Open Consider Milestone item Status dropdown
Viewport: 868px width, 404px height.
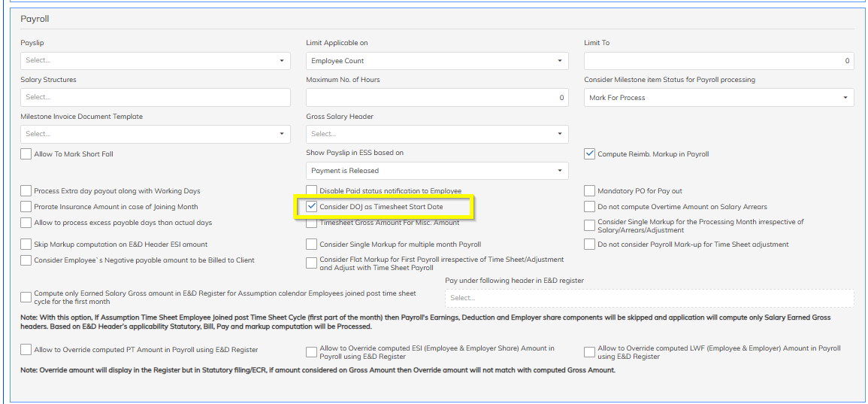719,98
